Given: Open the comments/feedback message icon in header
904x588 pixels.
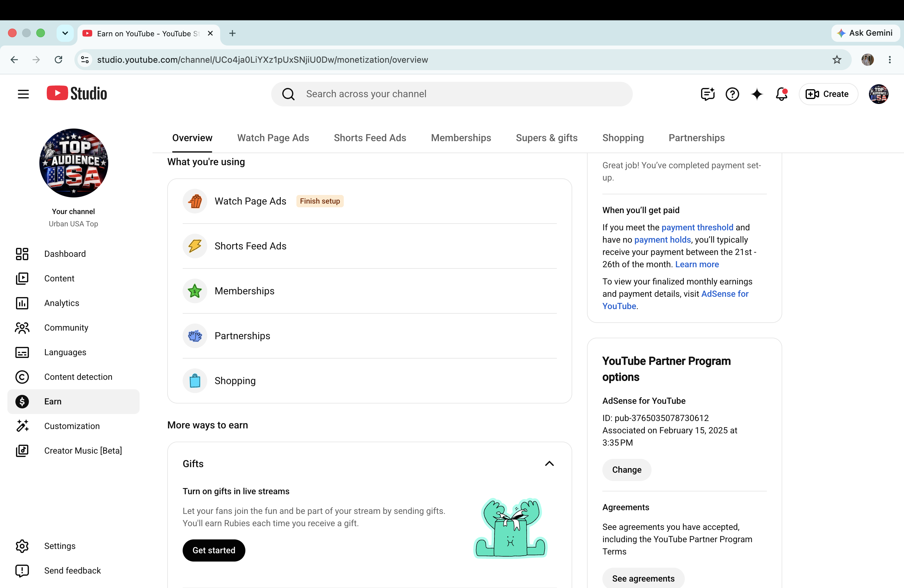Looking at the screenshot, I should [708, 94].
